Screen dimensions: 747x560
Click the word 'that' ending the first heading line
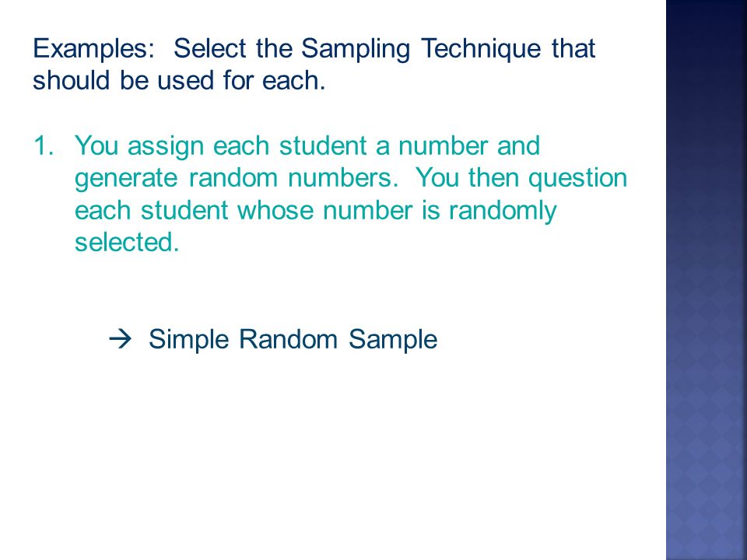point(573,48)
